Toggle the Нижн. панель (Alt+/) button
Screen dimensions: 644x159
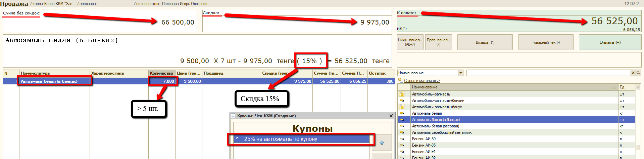click(409, 42)
